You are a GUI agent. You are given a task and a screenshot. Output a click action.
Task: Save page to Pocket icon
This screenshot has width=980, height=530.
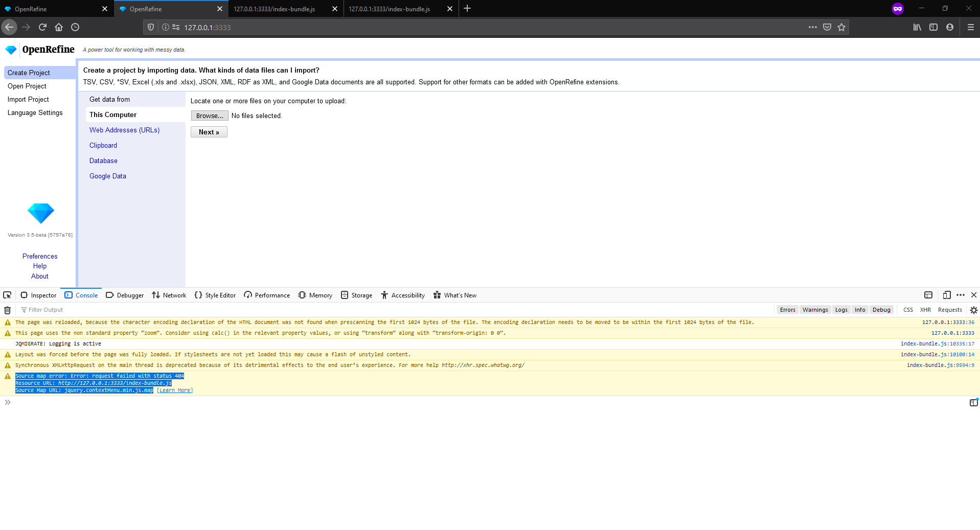pyautogui.click(x=827, y=27)
